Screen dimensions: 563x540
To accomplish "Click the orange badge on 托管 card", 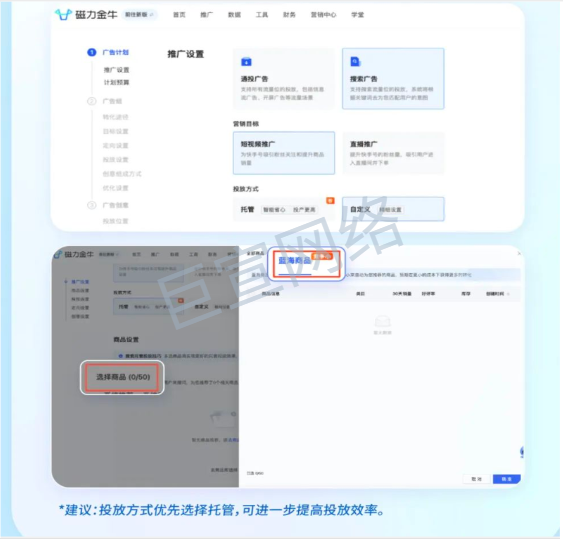I will pos(330,200).
